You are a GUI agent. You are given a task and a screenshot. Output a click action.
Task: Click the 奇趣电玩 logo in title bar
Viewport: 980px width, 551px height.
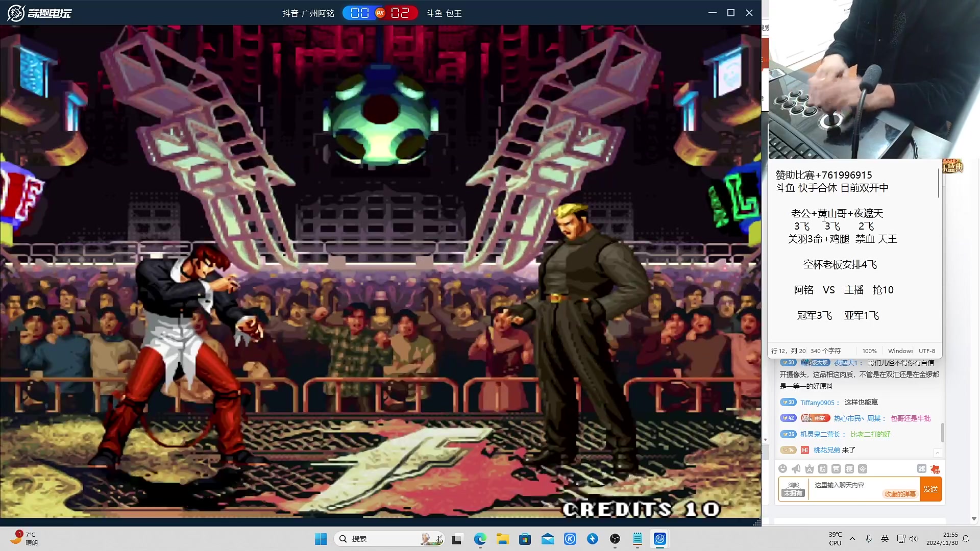(x=39, y=13)
